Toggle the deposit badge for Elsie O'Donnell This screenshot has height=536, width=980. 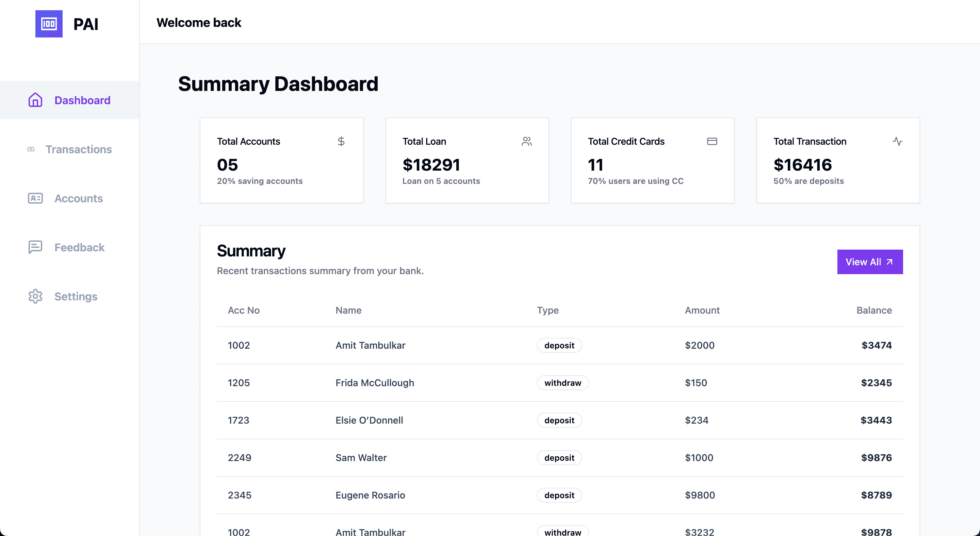pos(559,420)
